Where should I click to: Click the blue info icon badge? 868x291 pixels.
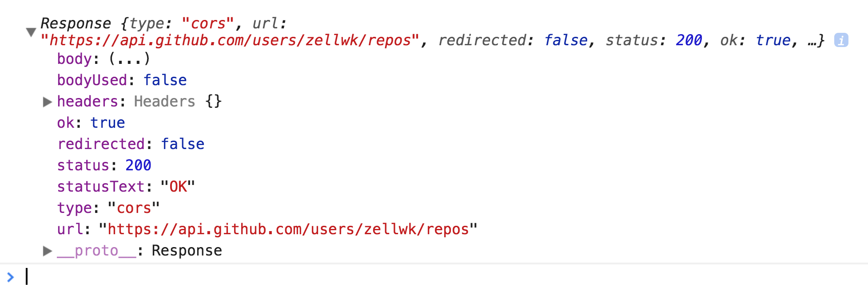pos(841,40)
